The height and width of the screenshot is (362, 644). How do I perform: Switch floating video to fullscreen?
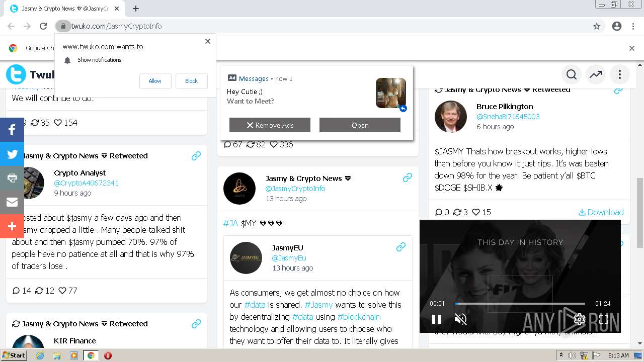click(x=604, y=319)
